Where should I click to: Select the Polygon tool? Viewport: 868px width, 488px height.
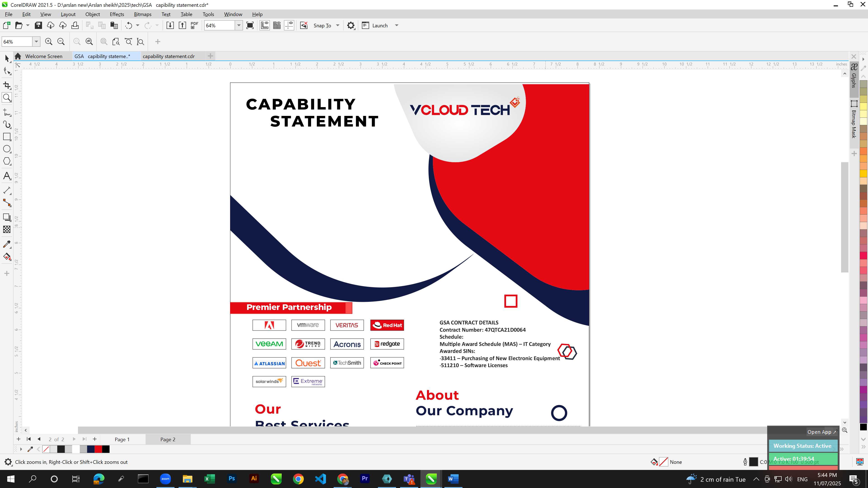(7, 161)
